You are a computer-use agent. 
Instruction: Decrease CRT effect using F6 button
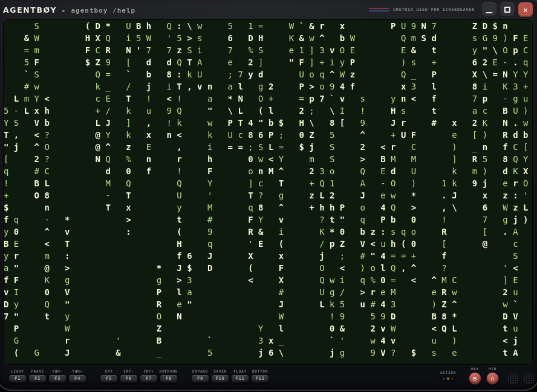pos(128,378)
